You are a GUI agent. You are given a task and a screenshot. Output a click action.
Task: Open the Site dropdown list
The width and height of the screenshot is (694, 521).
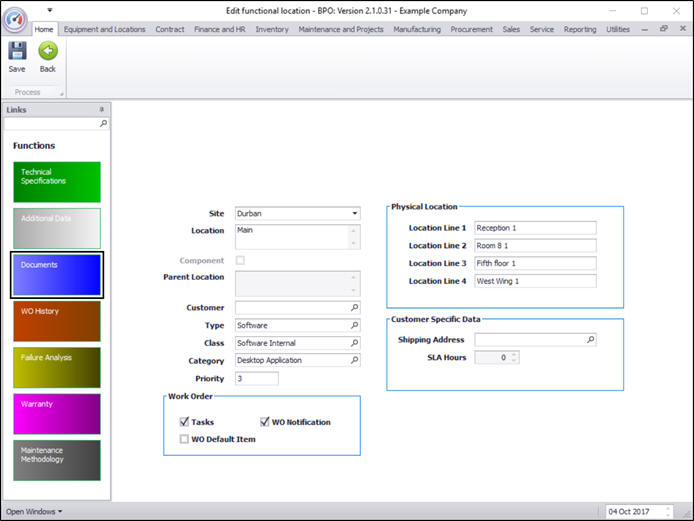tap(354, 213)
